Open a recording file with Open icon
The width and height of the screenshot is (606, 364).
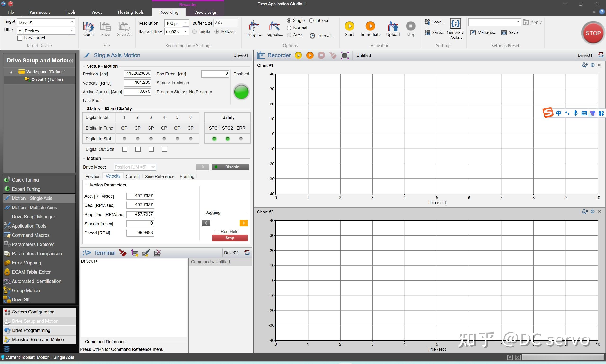pyautogui.click(x=88, y=26)
